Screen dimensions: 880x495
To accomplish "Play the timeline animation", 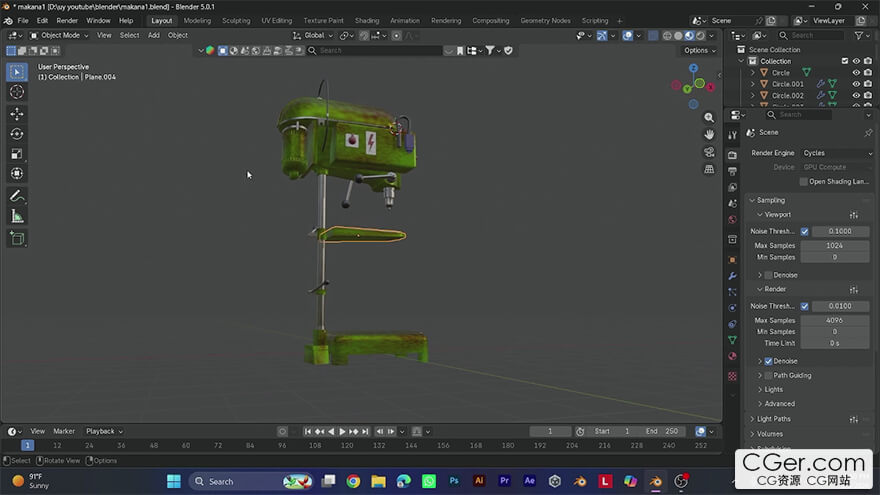I will (342, 431).
